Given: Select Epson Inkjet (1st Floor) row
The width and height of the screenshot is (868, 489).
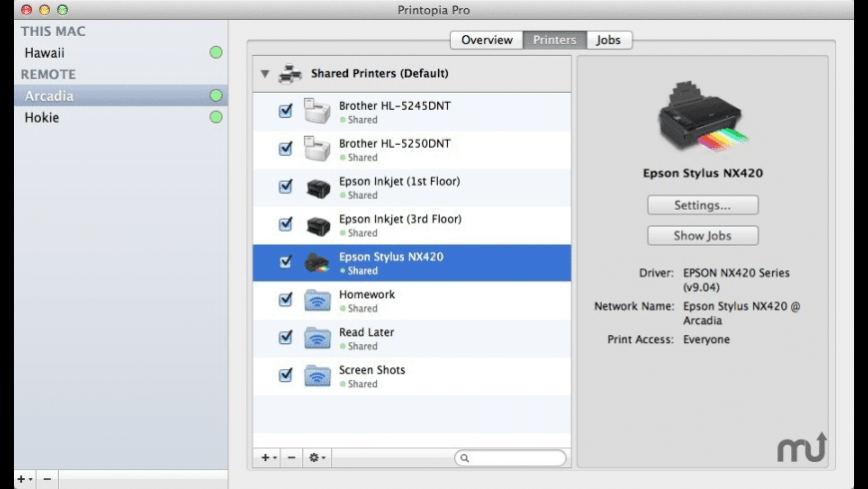Looking at the screenshot, I should point(412,188).
